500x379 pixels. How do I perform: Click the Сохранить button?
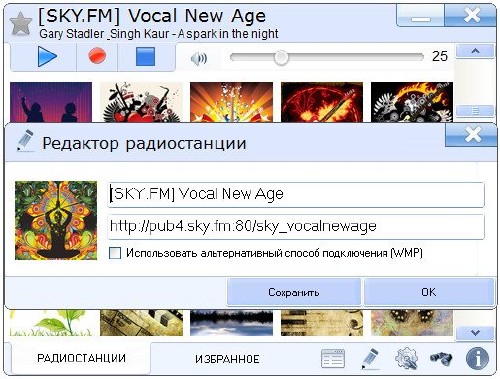tap(294, 292)
